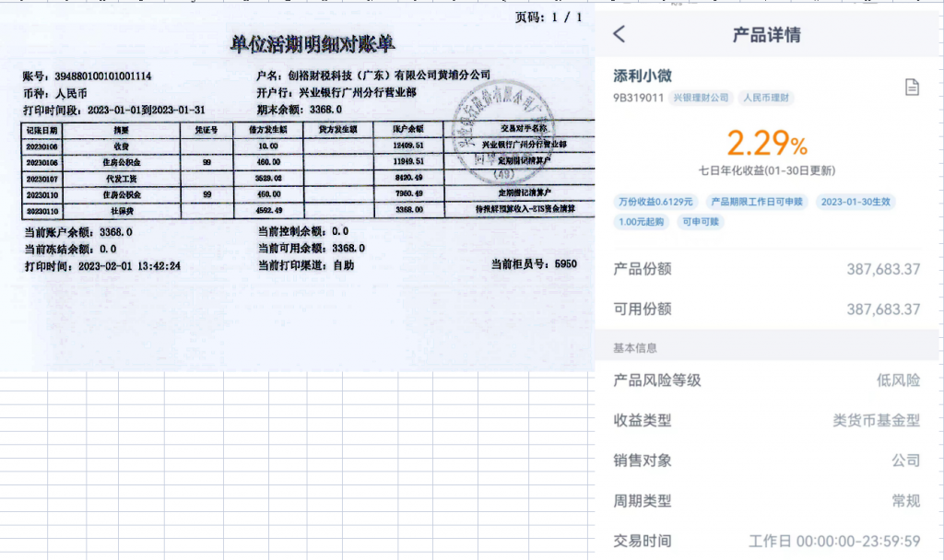Click the balance 12409.51 cell
Viewport: 944px width, 560px height.
408,145
